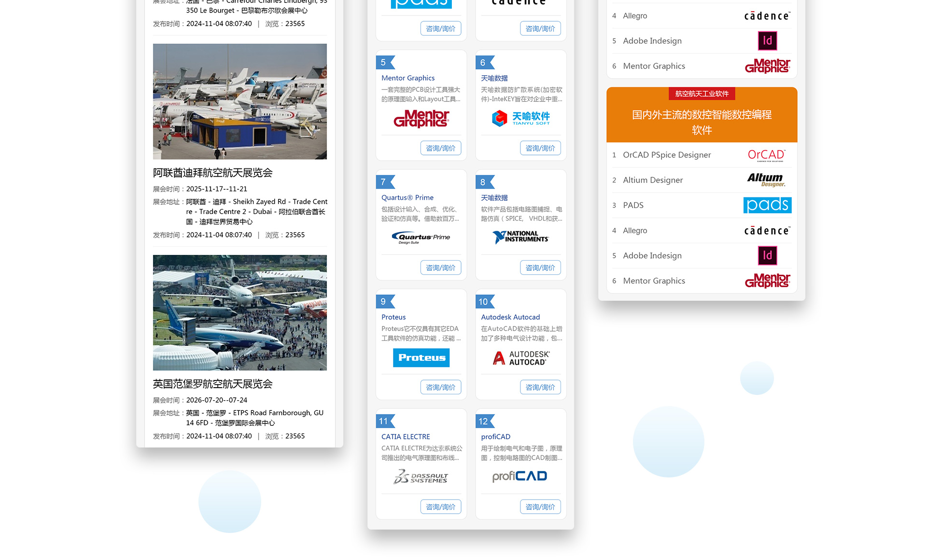Click the Tianyu Soft logo in card 6
Screen dimensions: 927x560
pyautogui.click(x=520, y=118)
